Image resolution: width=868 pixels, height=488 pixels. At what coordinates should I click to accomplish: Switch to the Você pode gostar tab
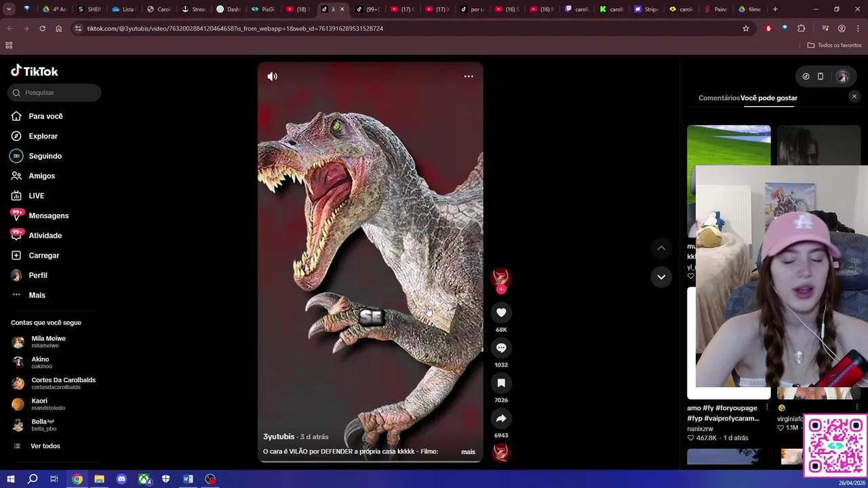[769, 98]
